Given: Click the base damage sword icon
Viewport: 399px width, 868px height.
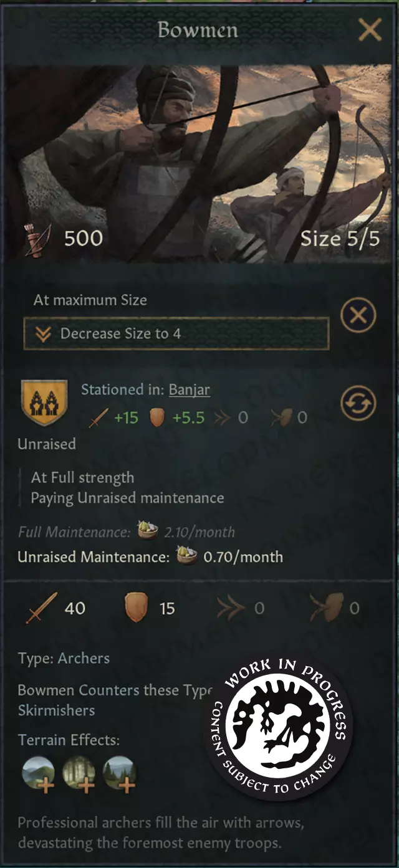Looking at the screenshot, I should click(x=42, y=608).
